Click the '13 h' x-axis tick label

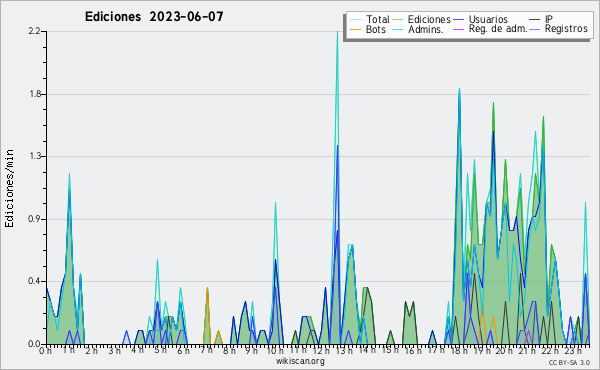pos(344,350)
